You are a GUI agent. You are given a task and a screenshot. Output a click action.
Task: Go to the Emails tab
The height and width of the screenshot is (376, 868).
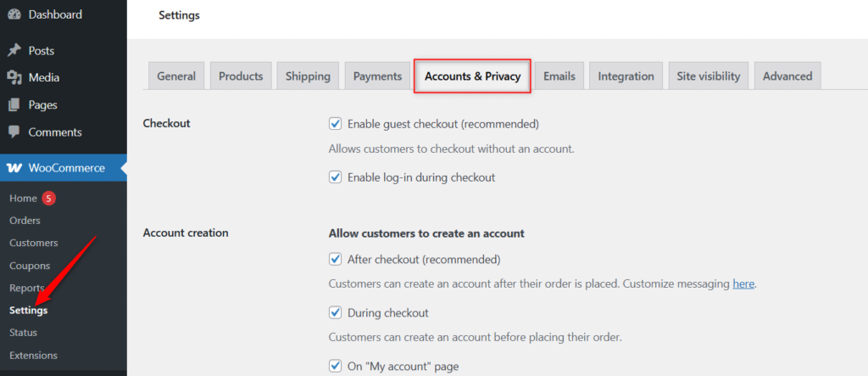tap(559, 76)
